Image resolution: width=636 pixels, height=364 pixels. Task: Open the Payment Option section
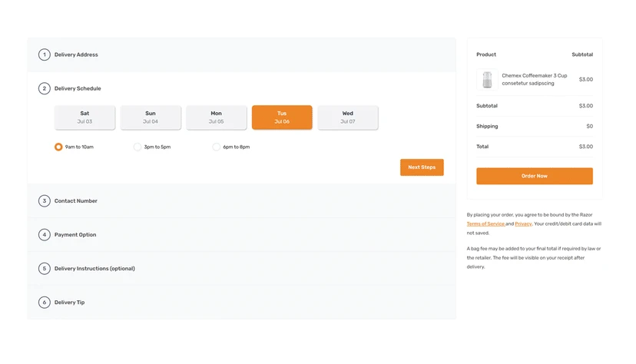pyautogui.click(x=75, y=235)
